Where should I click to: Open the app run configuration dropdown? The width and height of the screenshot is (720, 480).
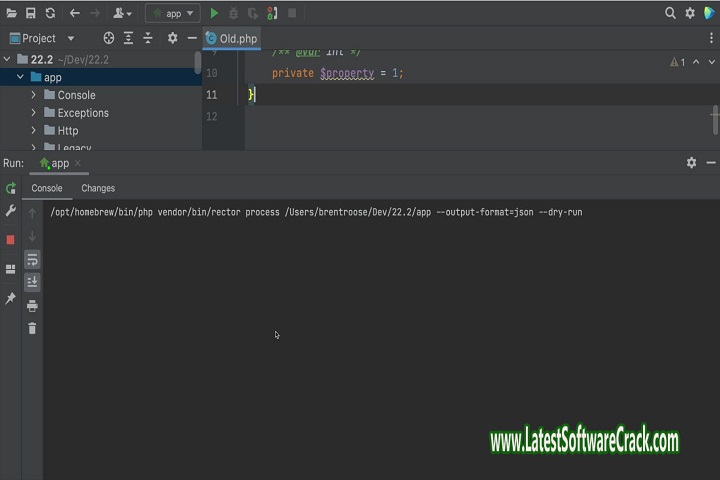coord(173,13)
